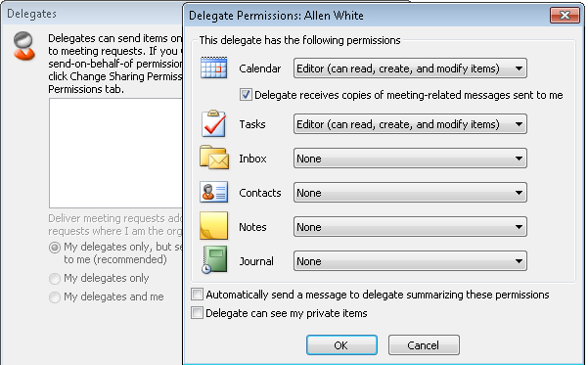Click the Calendar icon in permissions list

click(213, 68)
